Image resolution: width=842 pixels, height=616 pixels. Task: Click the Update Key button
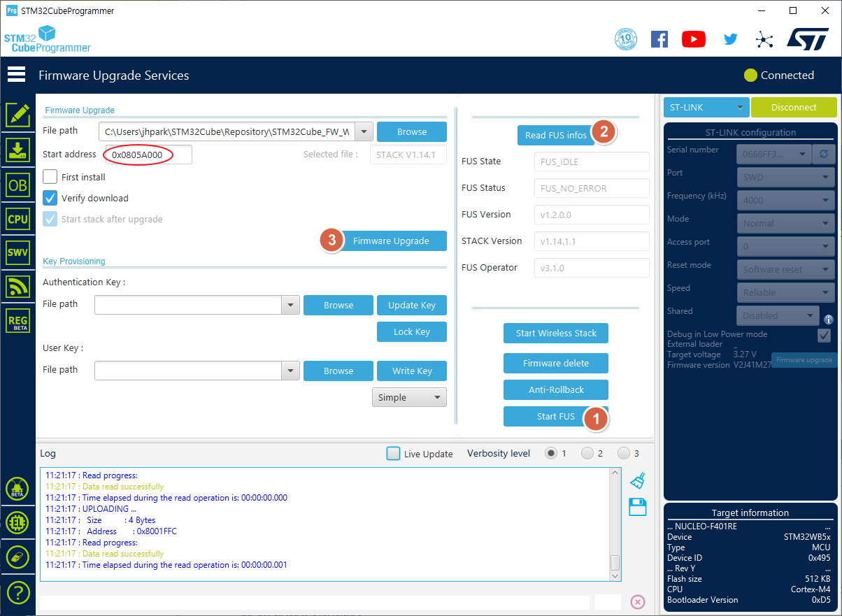point(412,305)
